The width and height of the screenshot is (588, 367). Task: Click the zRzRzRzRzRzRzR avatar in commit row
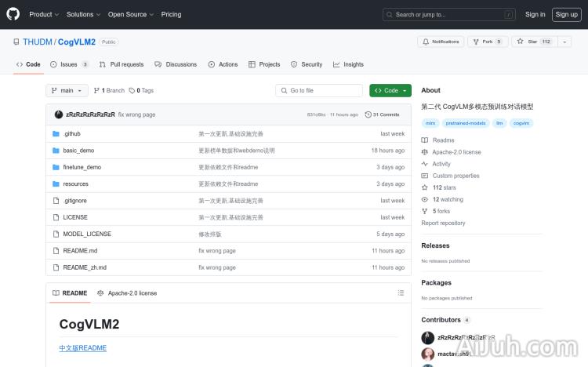59,114
